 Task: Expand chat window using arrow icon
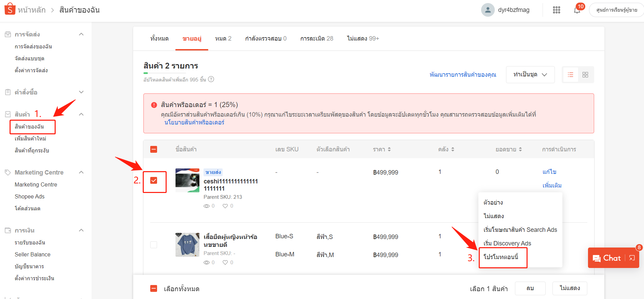tap(632, 258)
